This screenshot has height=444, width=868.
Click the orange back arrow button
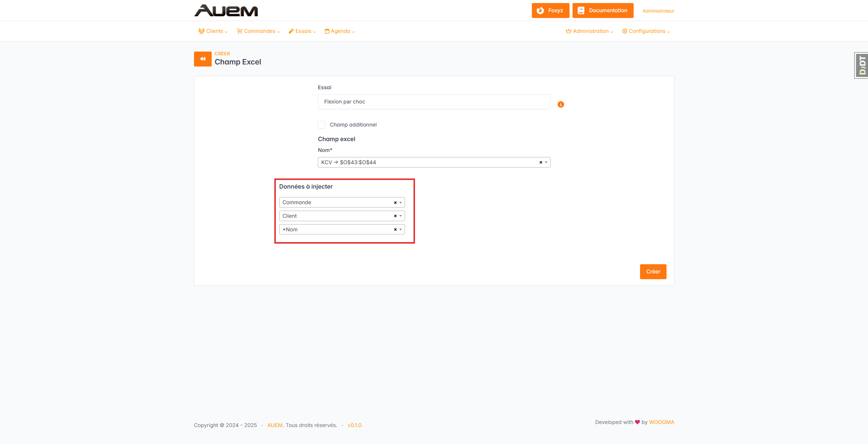(202, 59)
